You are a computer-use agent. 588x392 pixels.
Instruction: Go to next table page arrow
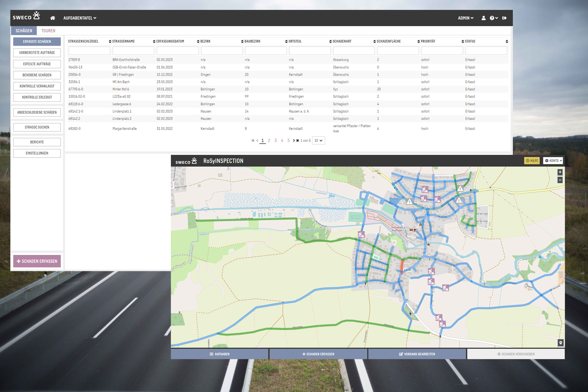(x=294, y=140)
